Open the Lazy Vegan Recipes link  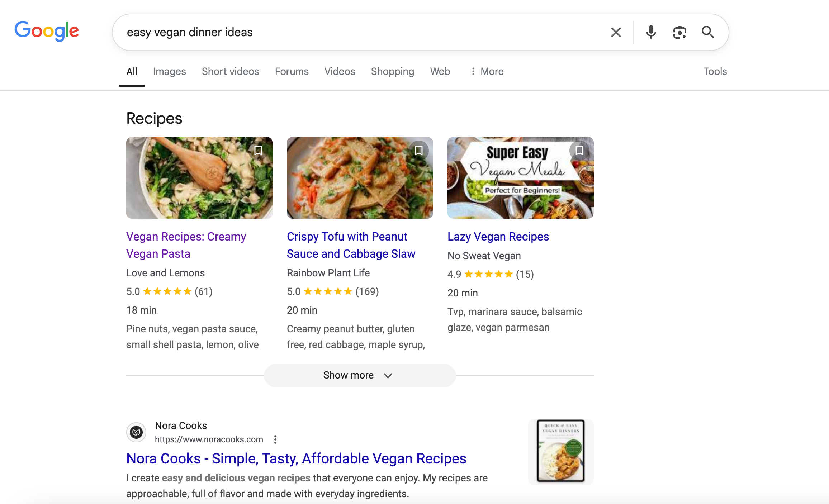[x=498, y=236]
